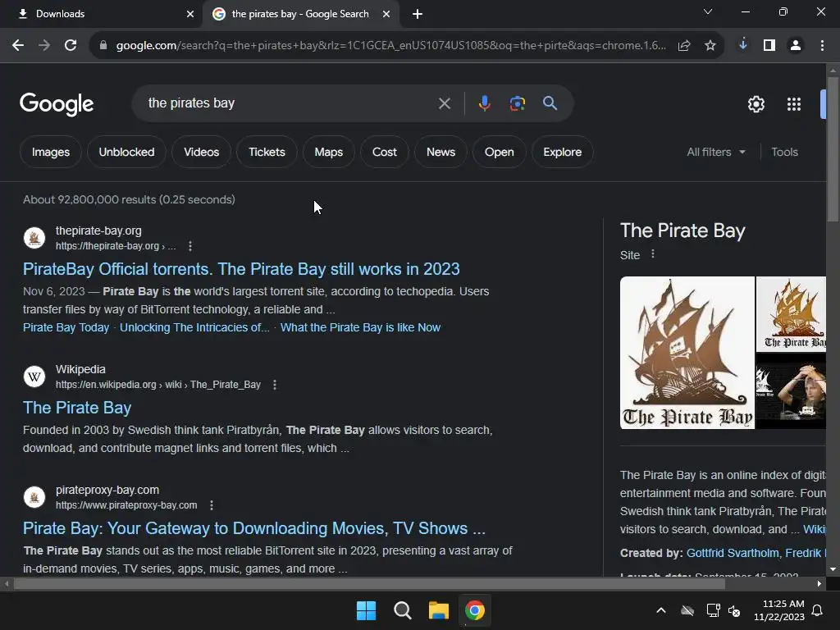The width and height of the screenshot is (840, 630).
Task: Switch to the Downloads tab
Action: (x=102, y=14)
